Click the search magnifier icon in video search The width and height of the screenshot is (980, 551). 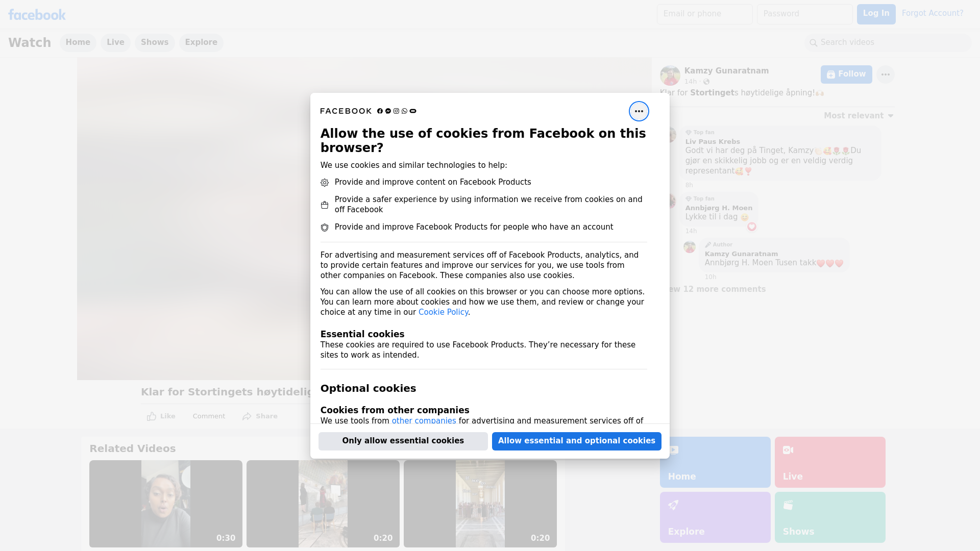pyautogui.click(x=814, y=43)
